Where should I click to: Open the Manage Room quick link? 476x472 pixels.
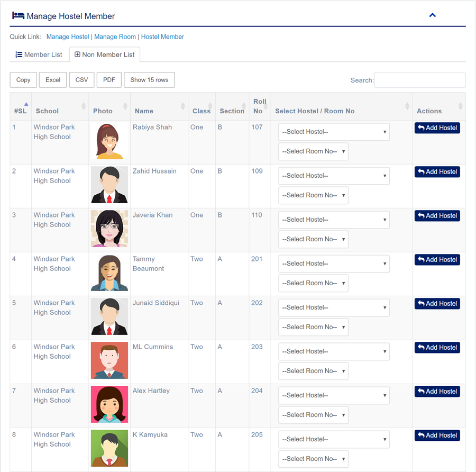click(115, 37)
